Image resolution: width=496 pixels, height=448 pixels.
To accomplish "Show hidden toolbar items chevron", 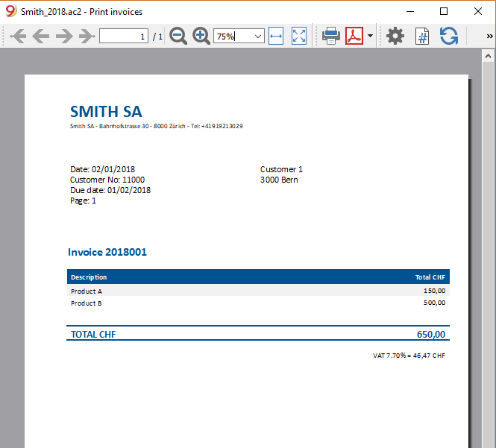I will tap(489, 36).
